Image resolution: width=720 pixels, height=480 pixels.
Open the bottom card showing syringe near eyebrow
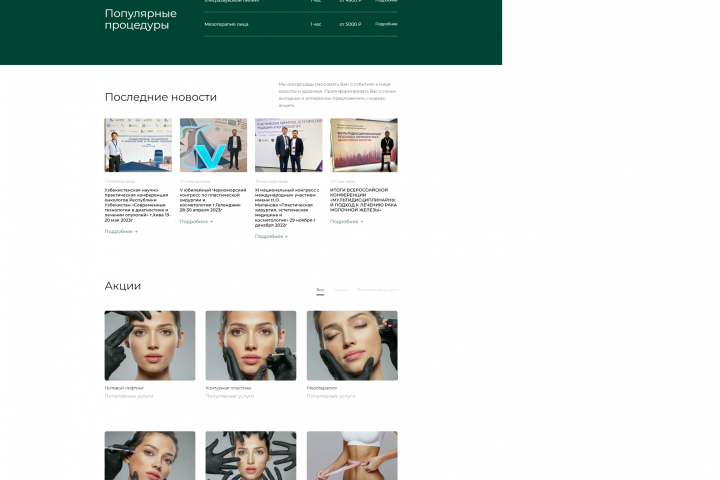coord(150,456)
